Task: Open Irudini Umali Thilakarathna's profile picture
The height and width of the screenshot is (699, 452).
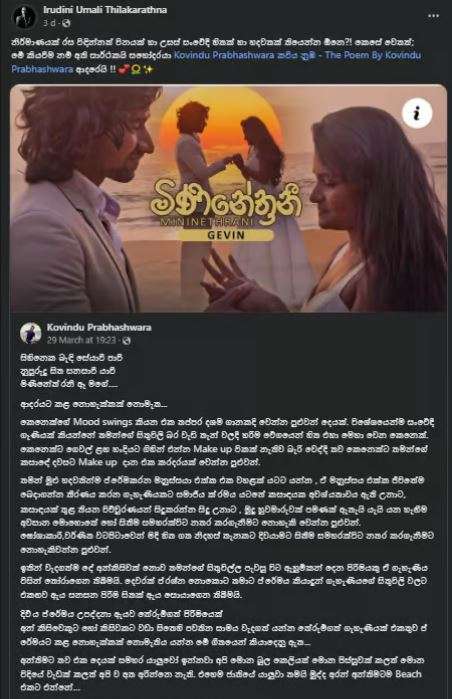Action: pyautogui.click(x=25, y=17)
